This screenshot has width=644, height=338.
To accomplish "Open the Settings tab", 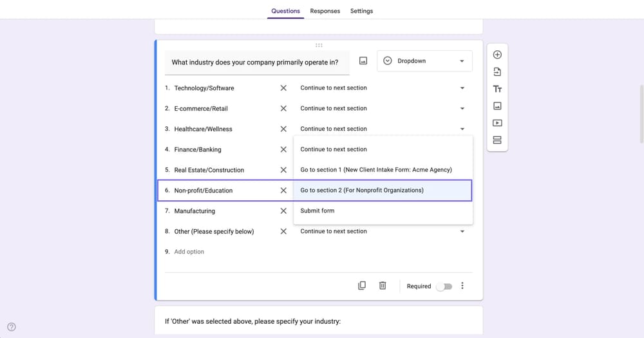I will pos(361,11).
